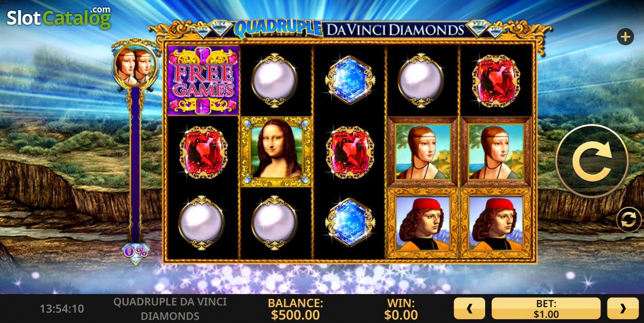Spin the reels with the large circular arrow

click(592, 161)
